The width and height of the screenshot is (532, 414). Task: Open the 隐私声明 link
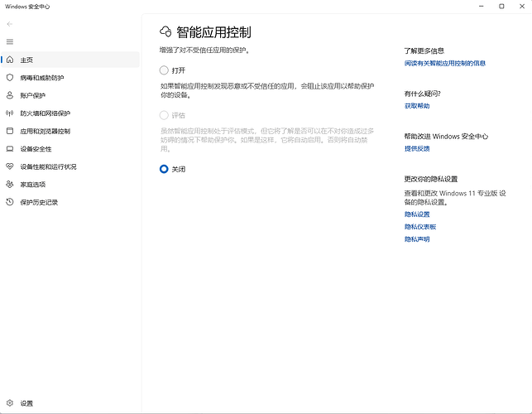[417, 239]
